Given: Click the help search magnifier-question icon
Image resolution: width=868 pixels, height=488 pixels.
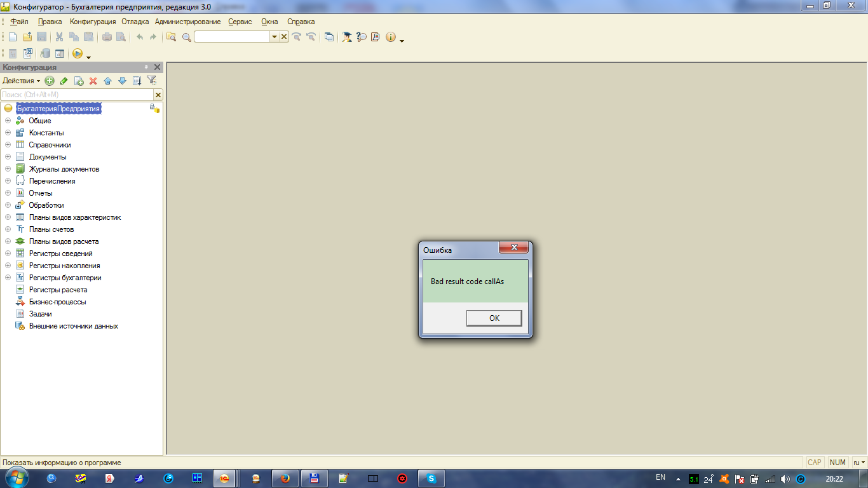Looking at the screenshot, I should (362, 37).
